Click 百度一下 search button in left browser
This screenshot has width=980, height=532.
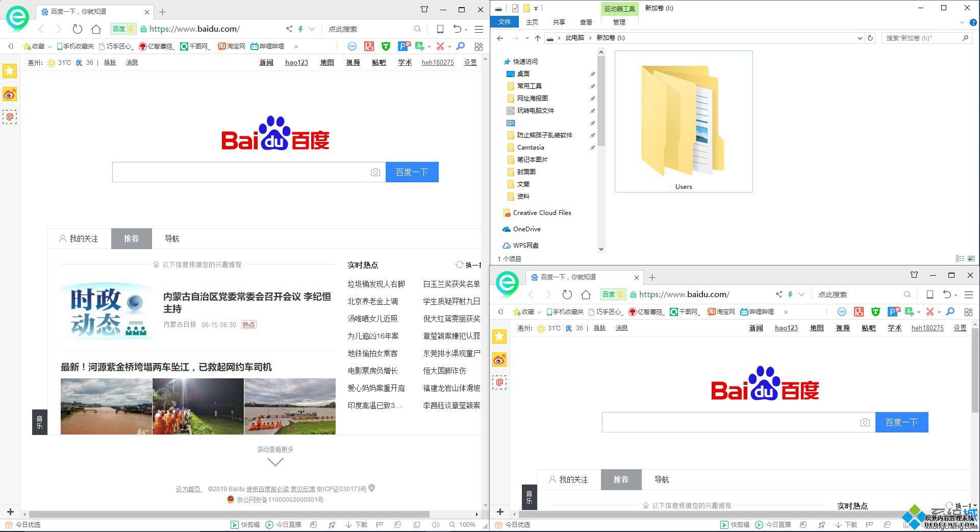(x=412, y=172)
